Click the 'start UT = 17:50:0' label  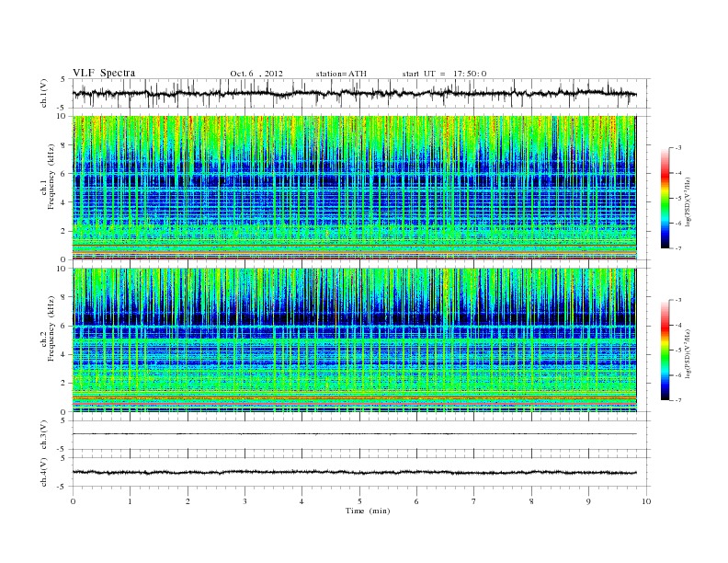click(x=444, y=74)
